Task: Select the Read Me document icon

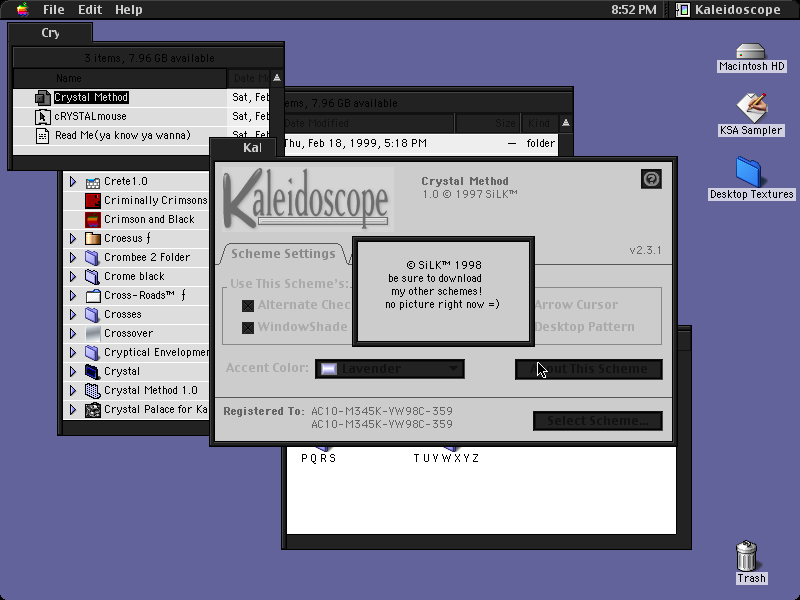Action: [42, 136]
